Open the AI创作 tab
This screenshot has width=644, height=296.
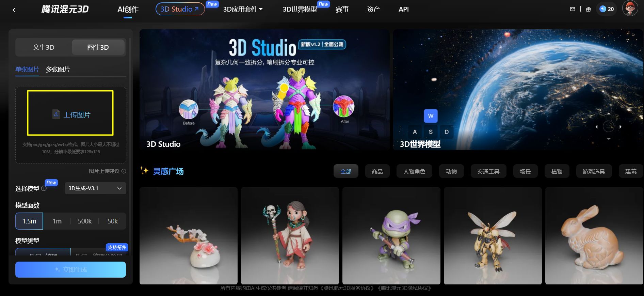[x=128, y=9]
